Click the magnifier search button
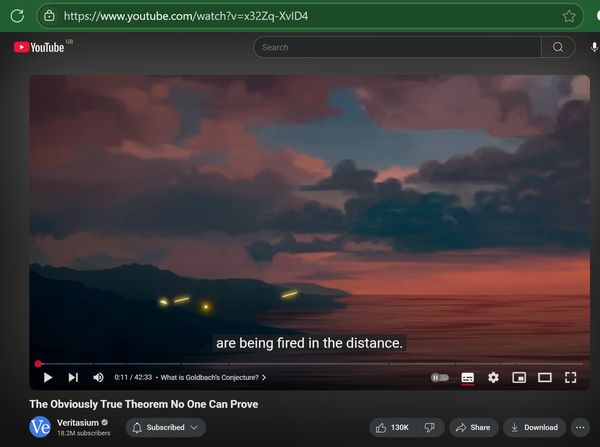Screen dimensions: 600x447 (558, 47)
